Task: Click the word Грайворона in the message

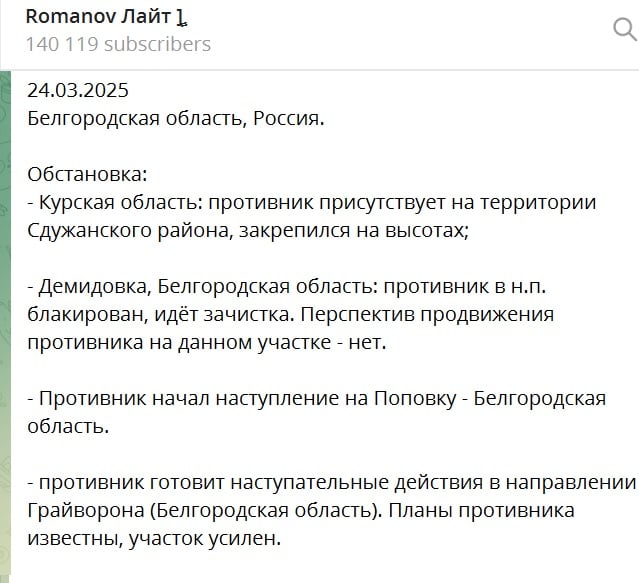Action: pos(86,510)
